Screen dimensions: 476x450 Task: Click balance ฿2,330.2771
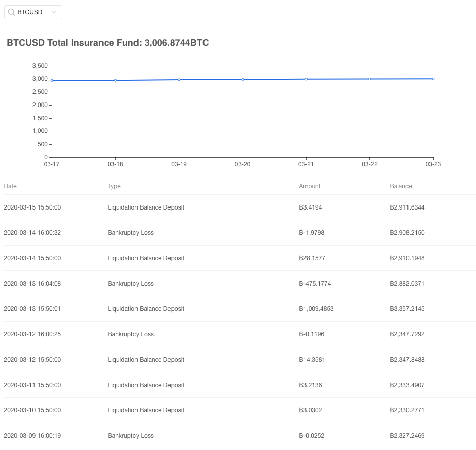pos(407,410)
